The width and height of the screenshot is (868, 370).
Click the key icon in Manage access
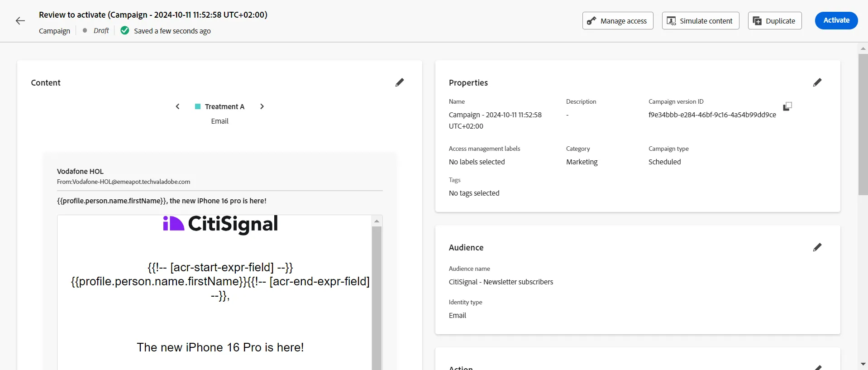(591, 21)
